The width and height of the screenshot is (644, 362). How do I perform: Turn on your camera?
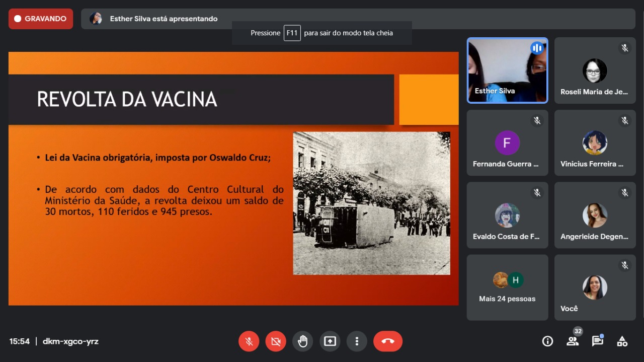click(276, 341)
